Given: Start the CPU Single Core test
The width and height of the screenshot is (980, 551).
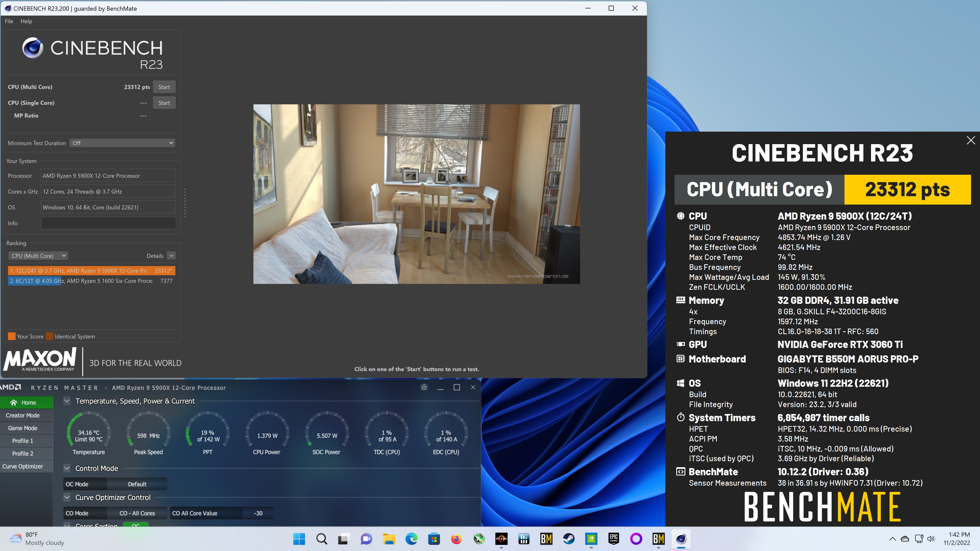Looking at the screenshot, I should click(x=164, y=103).
